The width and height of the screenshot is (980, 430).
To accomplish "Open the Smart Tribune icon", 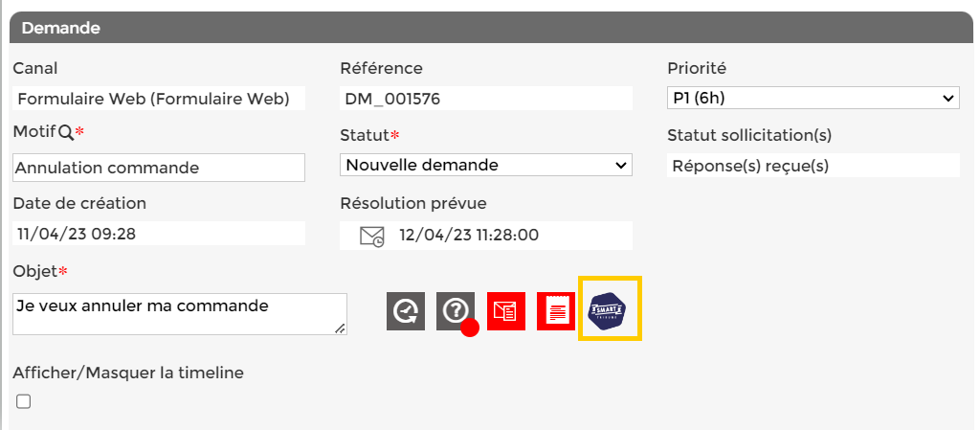I will pyautogui.click(x=609, y=309).
